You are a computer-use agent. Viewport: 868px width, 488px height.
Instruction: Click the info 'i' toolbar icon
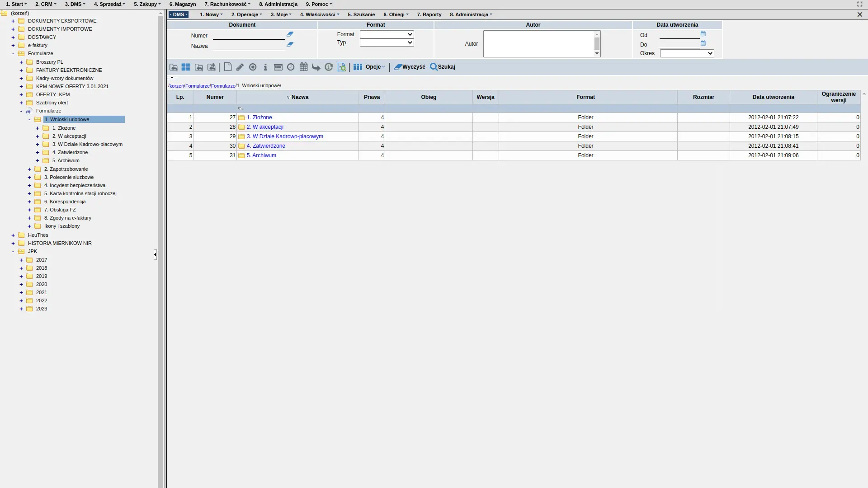265,67
